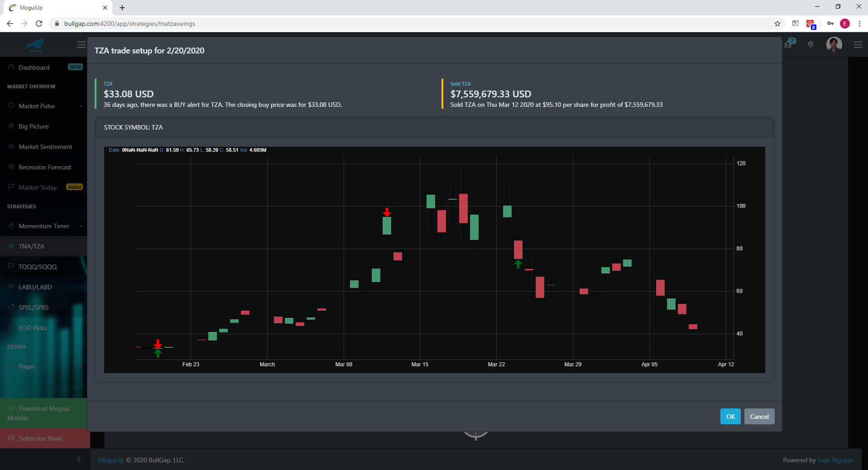This screenshot has width=868, height=470.
Task: Click BullGap logo in header
Action: pos(36,45)
